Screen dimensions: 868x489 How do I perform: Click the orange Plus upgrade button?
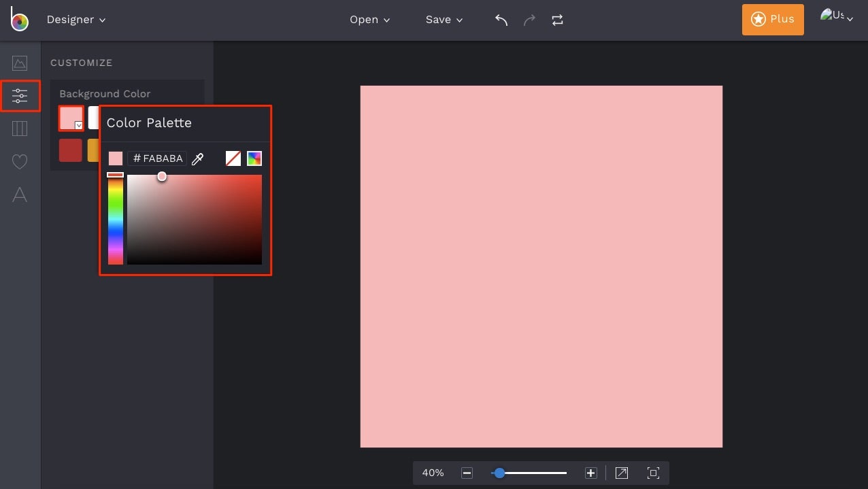click(773, 20)
